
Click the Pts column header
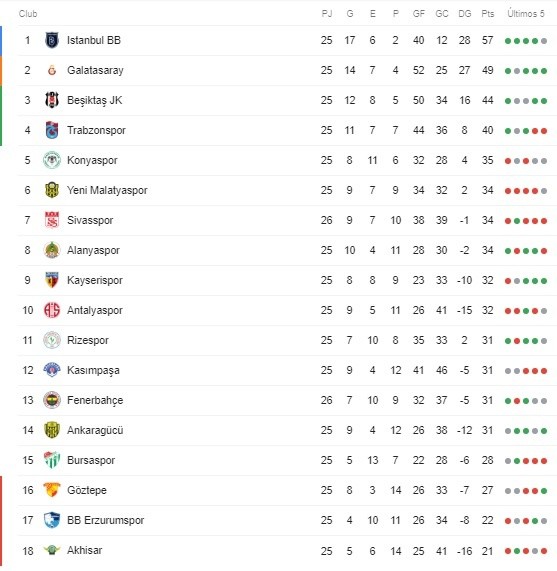pos(488,14)
